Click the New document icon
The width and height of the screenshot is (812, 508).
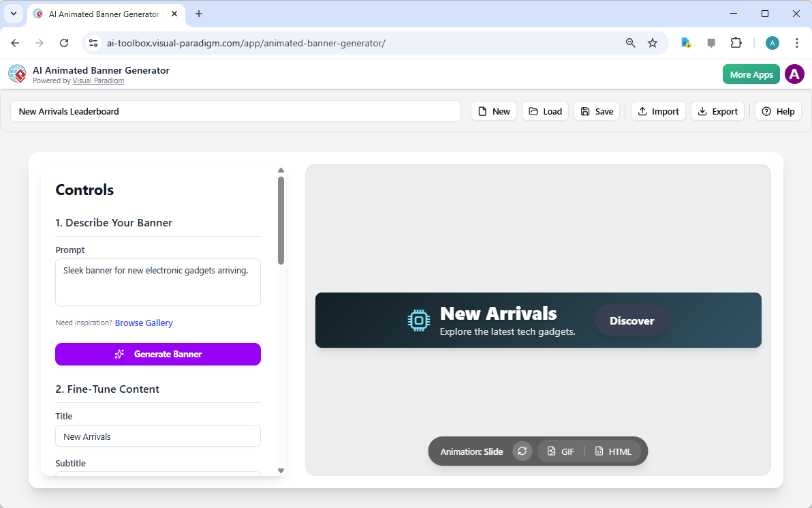(482, 111)
